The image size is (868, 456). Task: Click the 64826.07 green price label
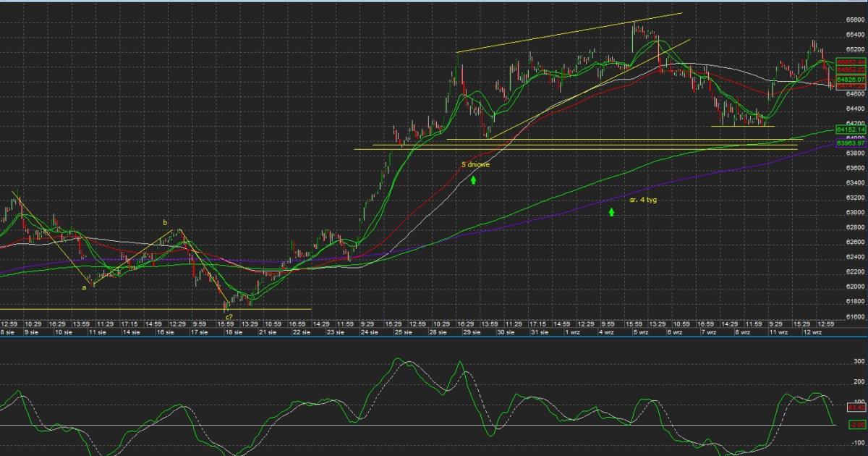851,78
